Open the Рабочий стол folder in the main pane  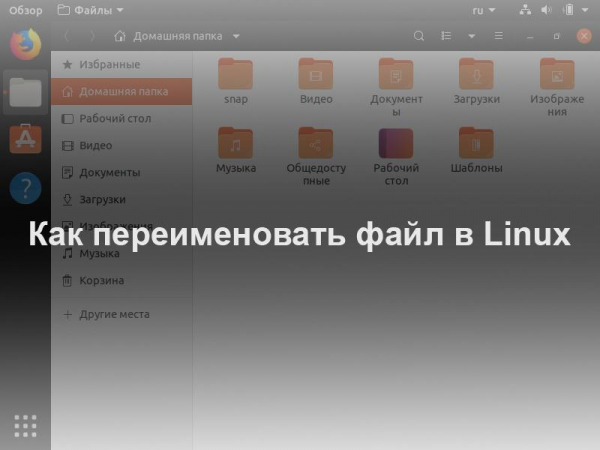tap(396, 156)
